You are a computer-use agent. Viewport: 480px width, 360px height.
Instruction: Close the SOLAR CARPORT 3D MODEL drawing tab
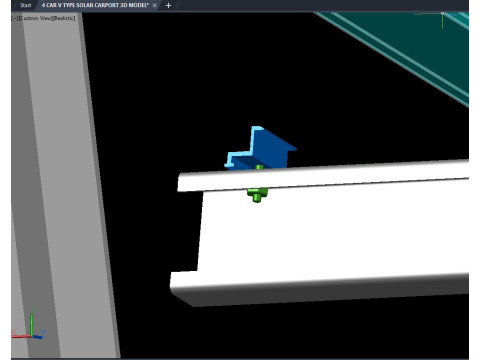tap(154, 6)
